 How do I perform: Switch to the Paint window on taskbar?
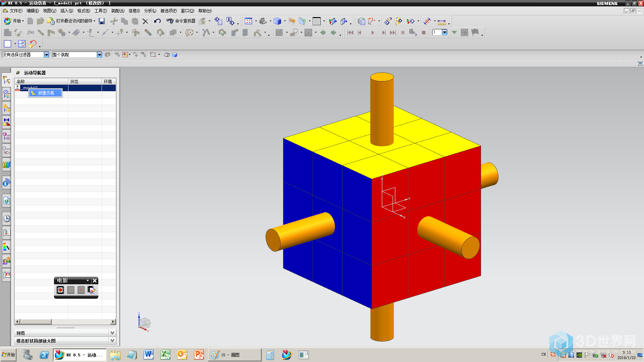(x=234, y=355)
